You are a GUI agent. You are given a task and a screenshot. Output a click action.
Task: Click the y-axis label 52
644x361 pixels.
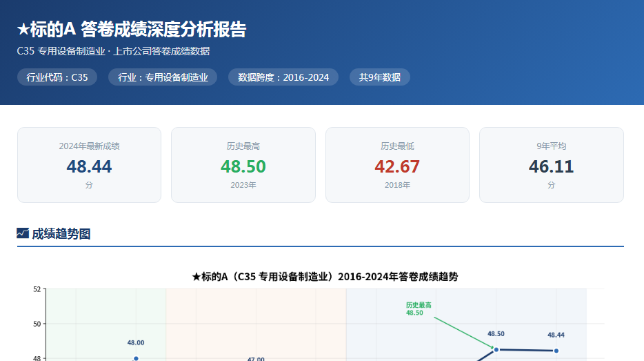[x=37, y=289]
